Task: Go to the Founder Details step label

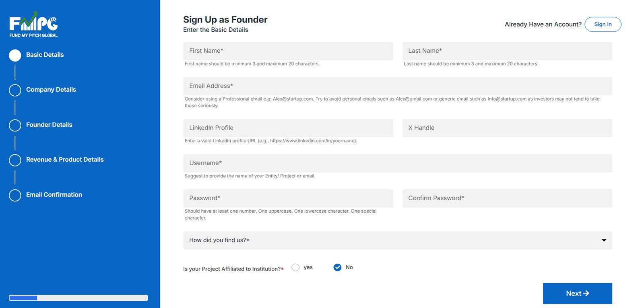Action: [49, 125]
